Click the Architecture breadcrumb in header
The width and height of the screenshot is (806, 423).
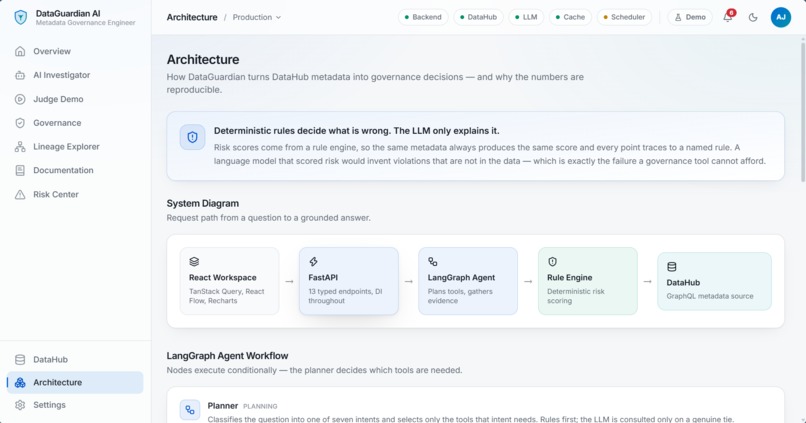coord(192,17)
